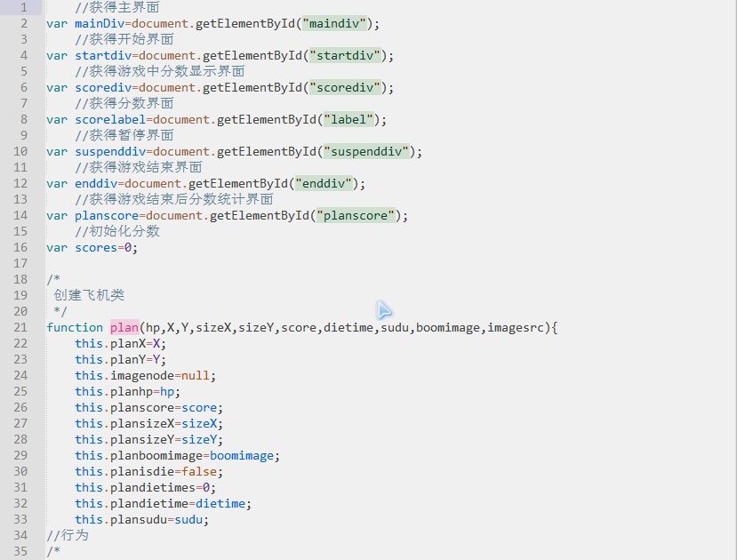Click line number 35 in the gutter
Image resolution: width=737 pixels, height=560 pixels.
click(20, 551)
